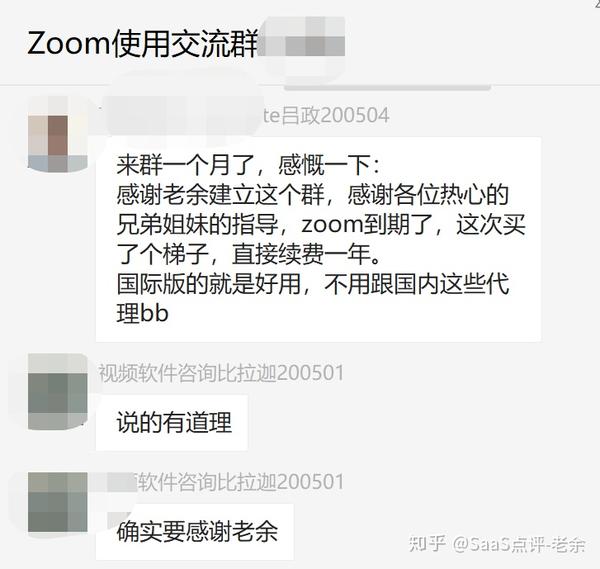Screen dimensions: 600x569
Task: Click the gray blurred bar under the header
Action: coord(387,87)
